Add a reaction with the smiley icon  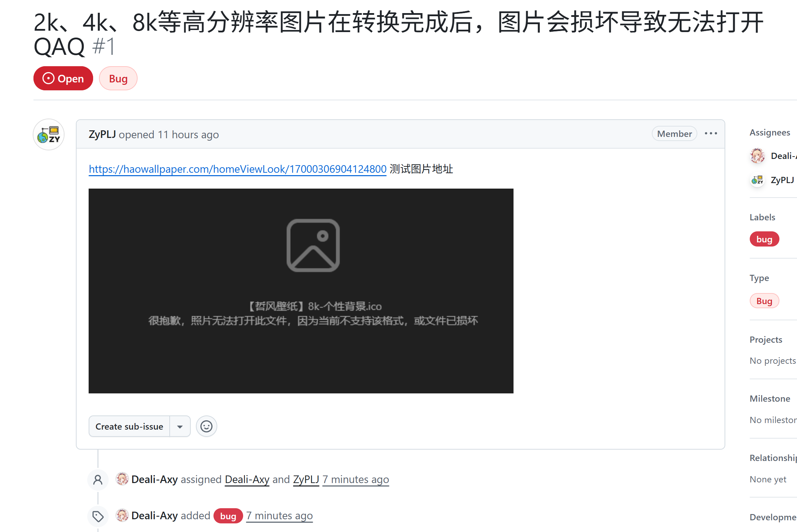[206, 426]
